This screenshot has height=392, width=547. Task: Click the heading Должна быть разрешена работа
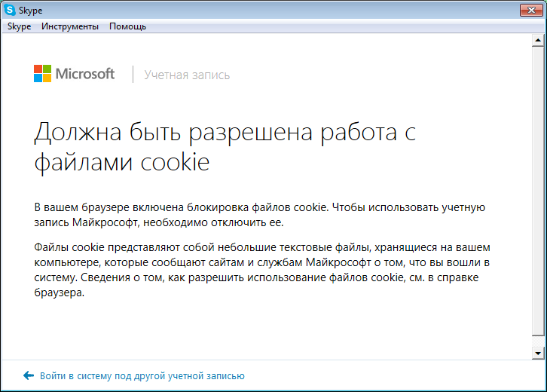click(x=225, y=147)
